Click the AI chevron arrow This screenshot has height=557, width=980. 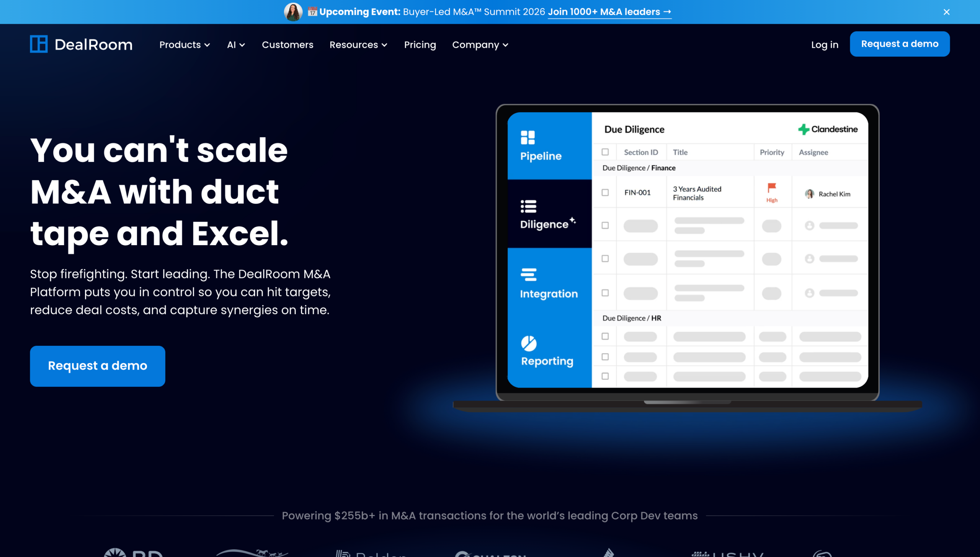[x=242, y=45]
